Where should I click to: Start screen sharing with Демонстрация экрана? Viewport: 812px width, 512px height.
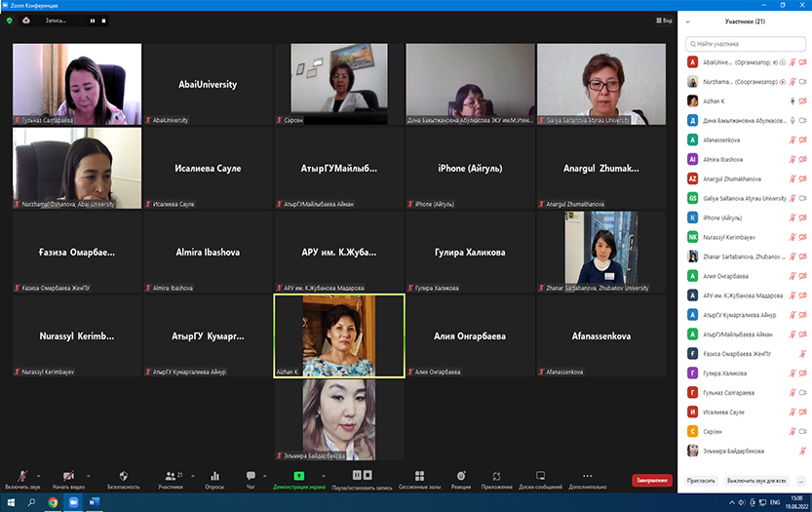(x=299, y=476)
